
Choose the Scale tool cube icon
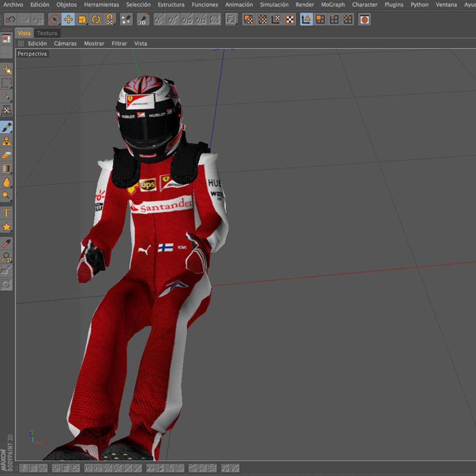82,19
